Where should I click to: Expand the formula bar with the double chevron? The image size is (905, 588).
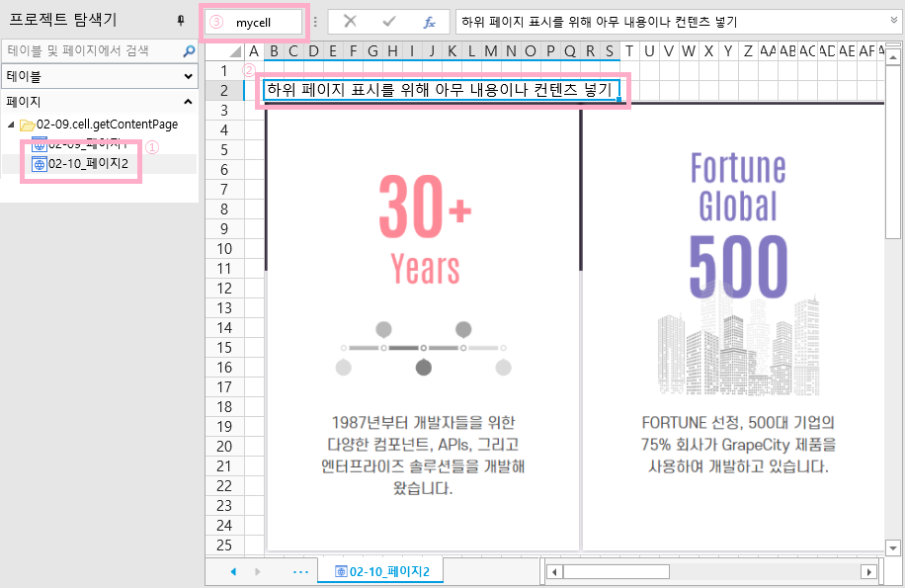(893, 21)
